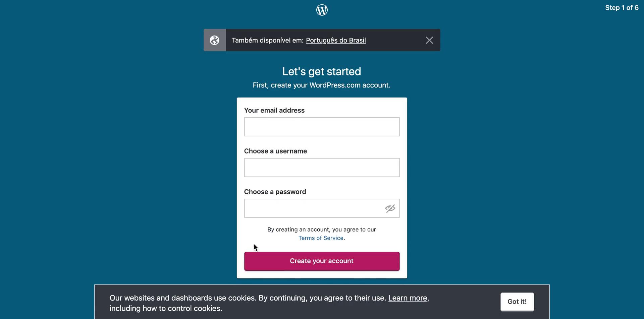This screenshot has width=644, height=319.
Task: Accept cookies with the Got it! button
Action: point(517,301)
